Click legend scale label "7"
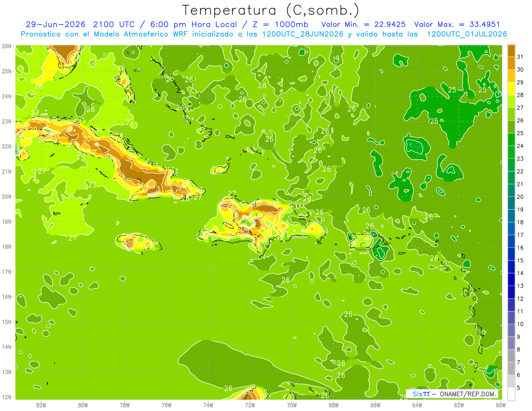This screenshot has height=411, width=532. pos(519,362)
